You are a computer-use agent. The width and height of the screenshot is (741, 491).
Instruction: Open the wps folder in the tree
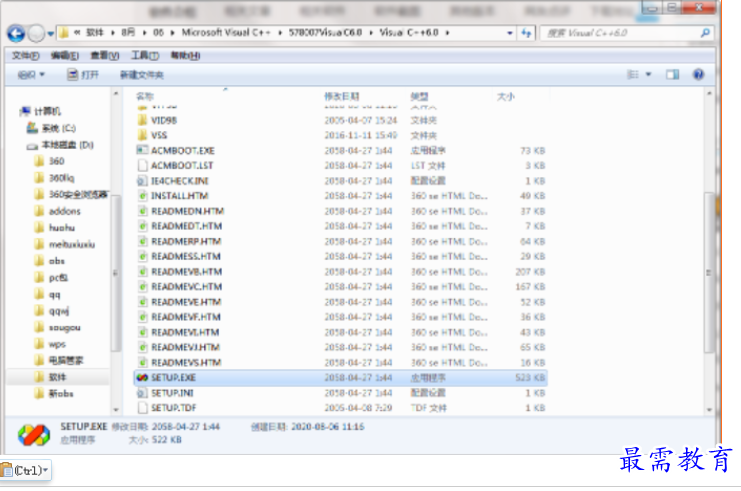point(50,344)
